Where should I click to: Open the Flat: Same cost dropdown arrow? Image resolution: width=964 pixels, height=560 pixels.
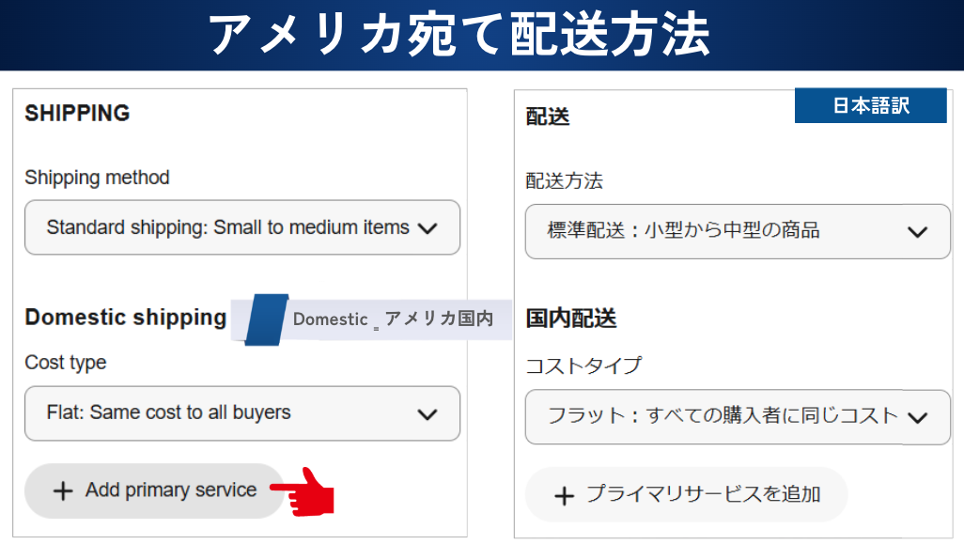click(x=427, y=413)
